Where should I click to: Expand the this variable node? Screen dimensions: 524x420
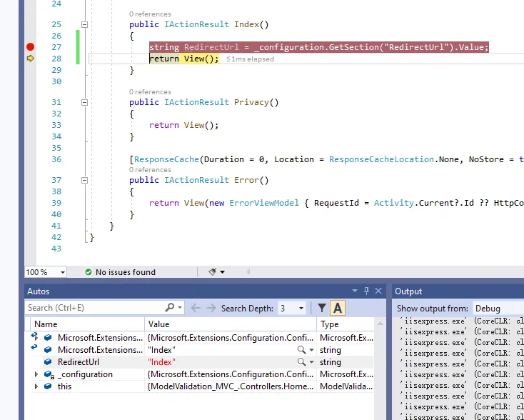click(x=36, y=386)
